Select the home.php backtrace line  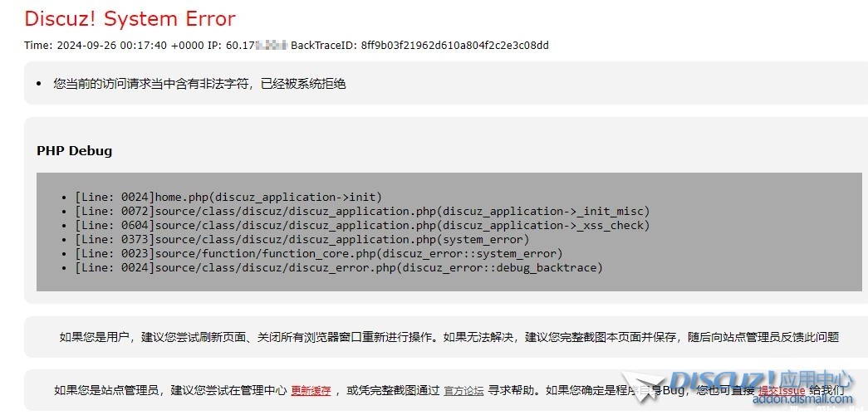click(x=228, y=197)
